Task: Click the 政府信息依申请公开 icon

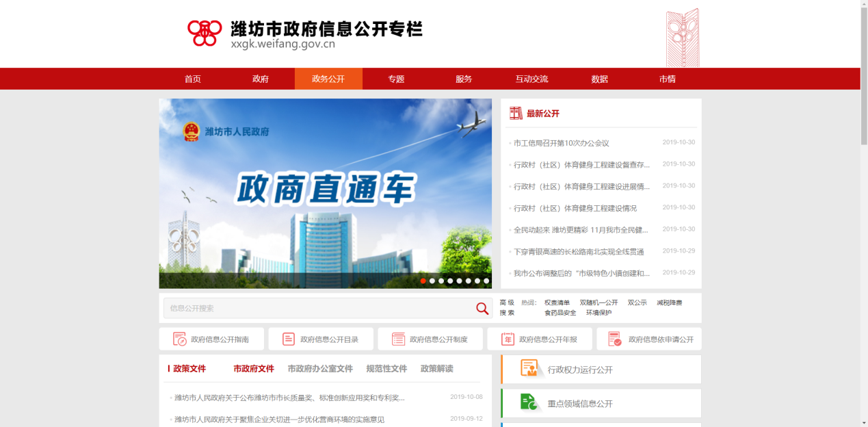Action: pyautogui.click(x=614, y=339)
